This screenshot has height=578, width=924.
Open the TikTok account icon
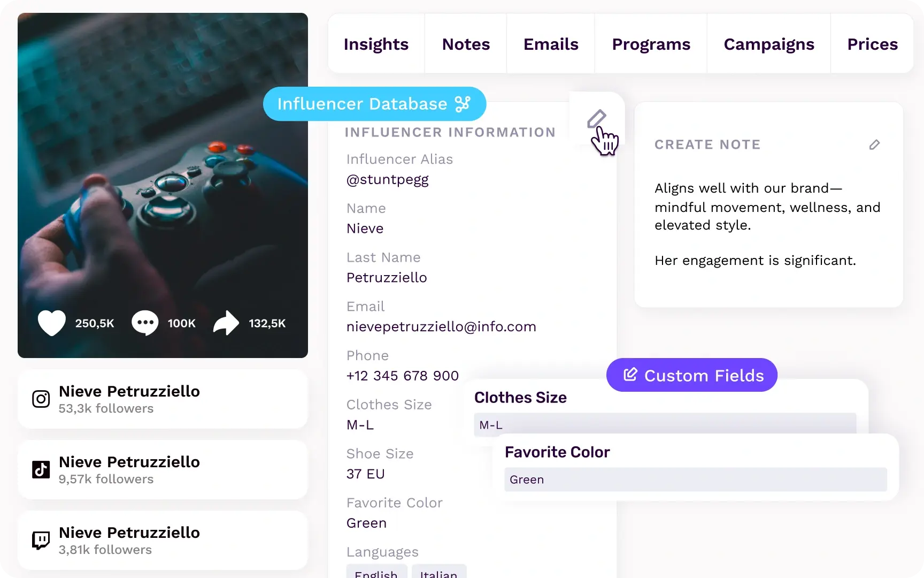point(41,469)
